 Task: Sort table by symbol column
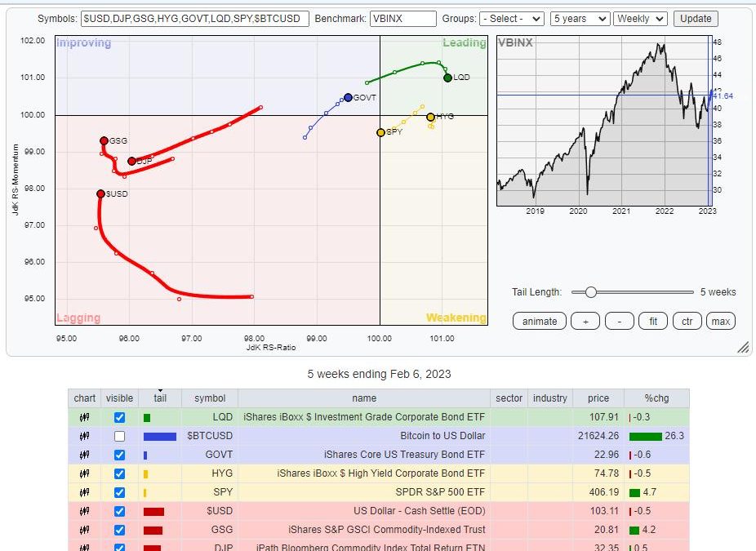click(210, 398)
